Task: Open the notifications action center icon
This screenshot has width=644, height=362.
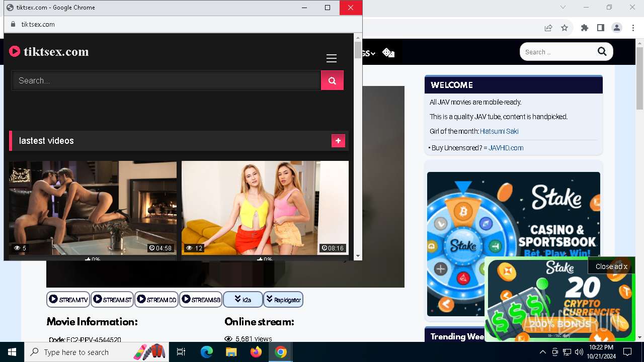Action: click(x=627, y=352)
